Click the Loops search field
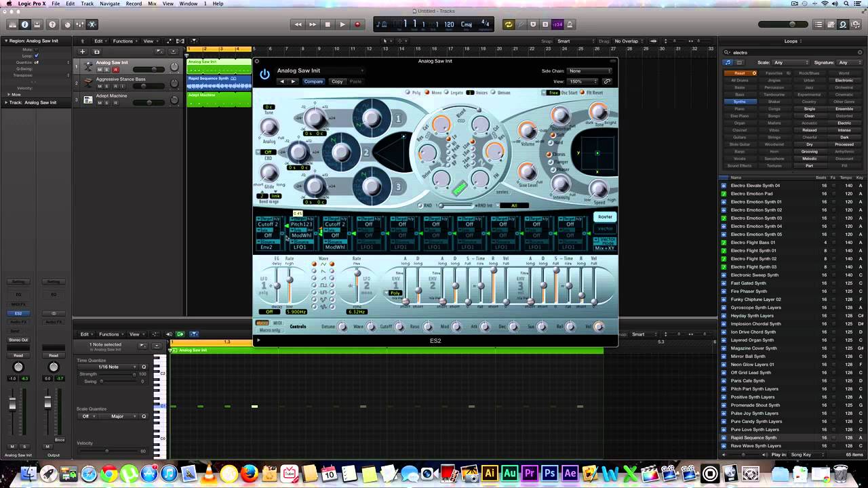This screenshot has height=488, width=868. click(793, 52)
